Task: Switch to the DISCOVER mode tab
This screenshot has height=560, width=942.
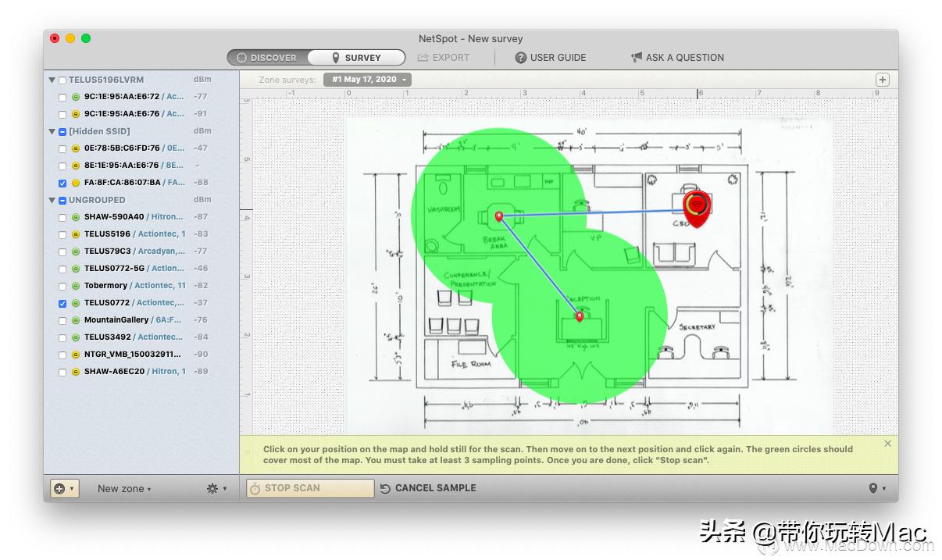Action: 268,58
